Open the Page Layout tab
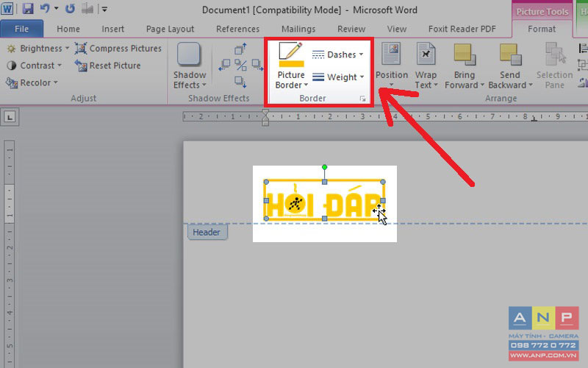Viewport: 588px width, 368px height. click(x=170, y=29)
